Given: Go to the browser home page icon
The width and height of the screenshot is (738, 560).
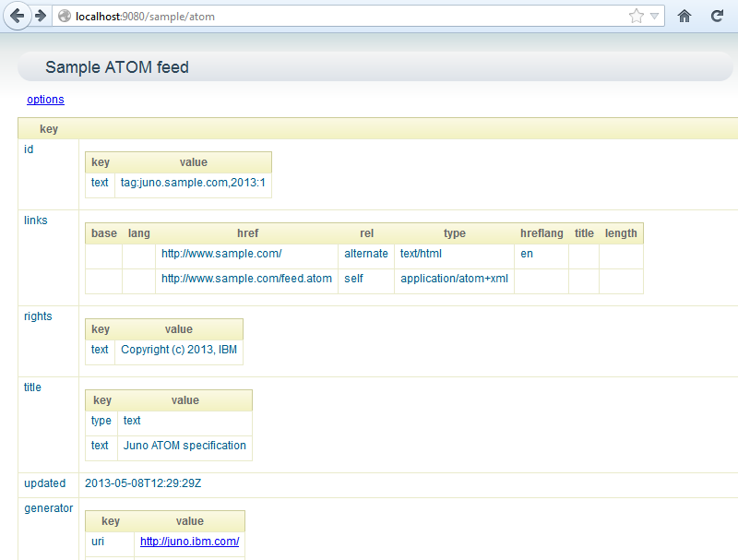Looking at the screenshot, I should pyautogui.click(x=684, y=16).
